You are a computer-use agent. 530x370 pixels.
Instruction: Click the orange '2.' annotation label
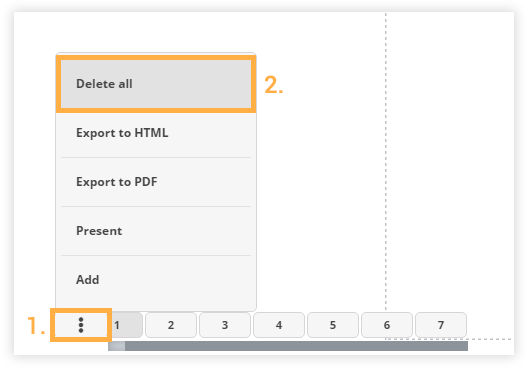pos(273,85)
